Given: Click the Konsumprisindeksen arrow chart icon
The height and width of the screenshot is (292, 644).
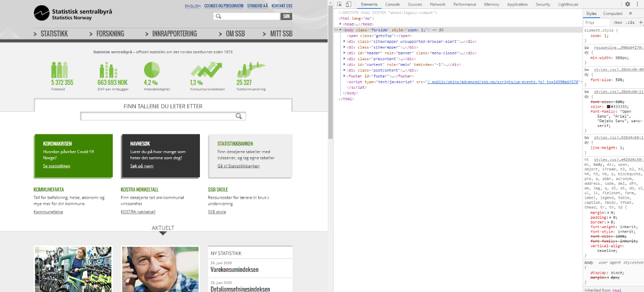Looking at the screenshot, I should [206, 70].
